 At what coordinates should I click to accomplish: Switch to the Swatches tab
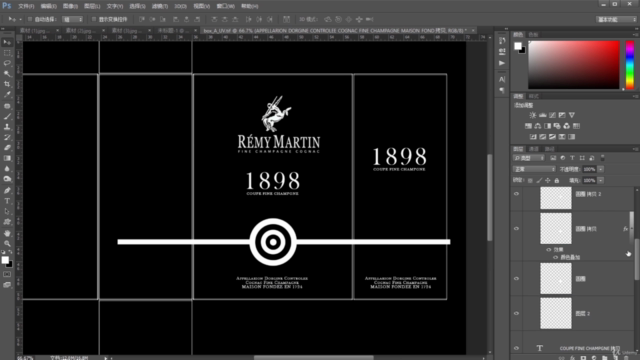coord(533,35)
